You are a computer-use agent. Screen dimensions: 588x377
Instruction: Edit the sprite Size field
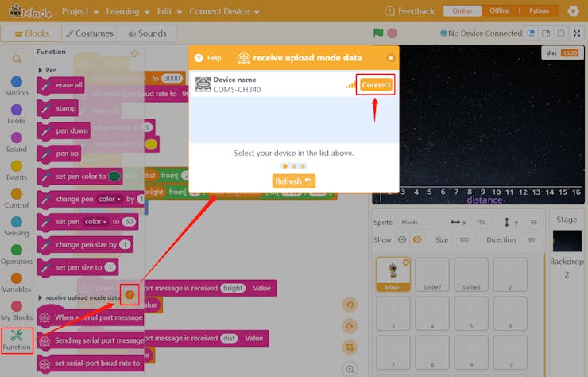pyautogui.click(x=464, y=239)
